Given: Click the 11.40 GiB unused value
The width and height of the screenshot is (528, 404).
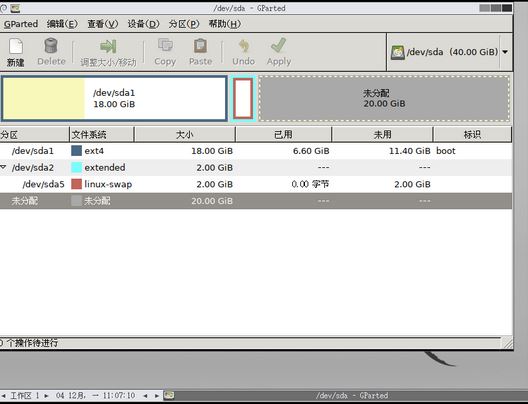Looking at the screenshot, I should [x=409, y=151].
